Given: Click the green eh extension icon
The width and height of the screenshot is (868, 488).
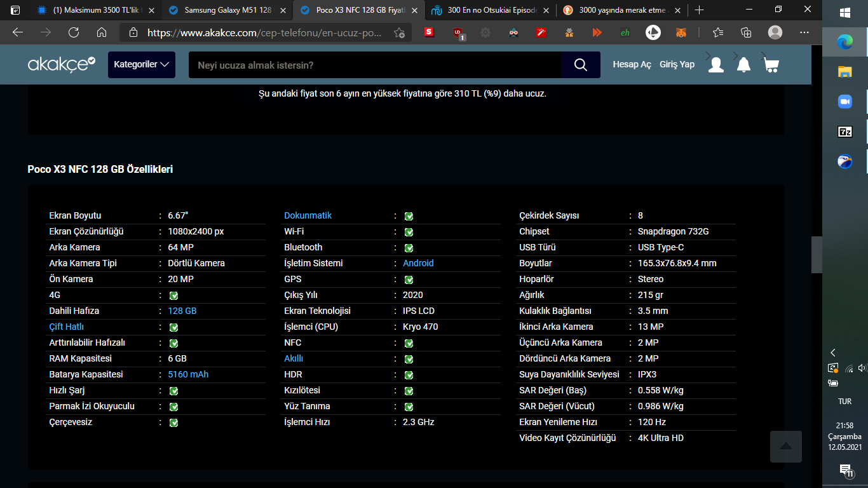Looking at the screenshot, I should (x=625, y=32).
